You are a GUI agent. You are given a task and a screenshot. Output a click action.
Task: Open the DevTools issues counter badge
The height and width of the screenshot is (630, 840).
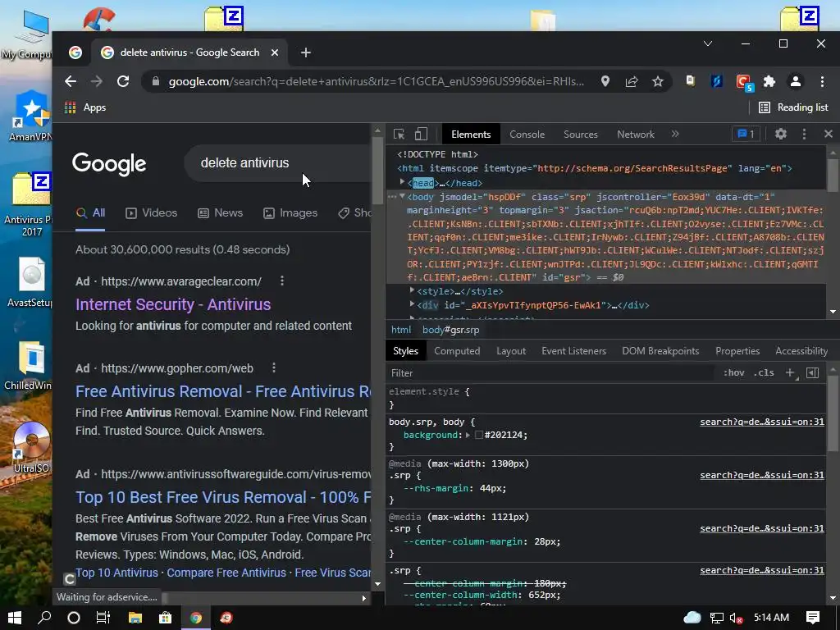[x=746, y=134]
